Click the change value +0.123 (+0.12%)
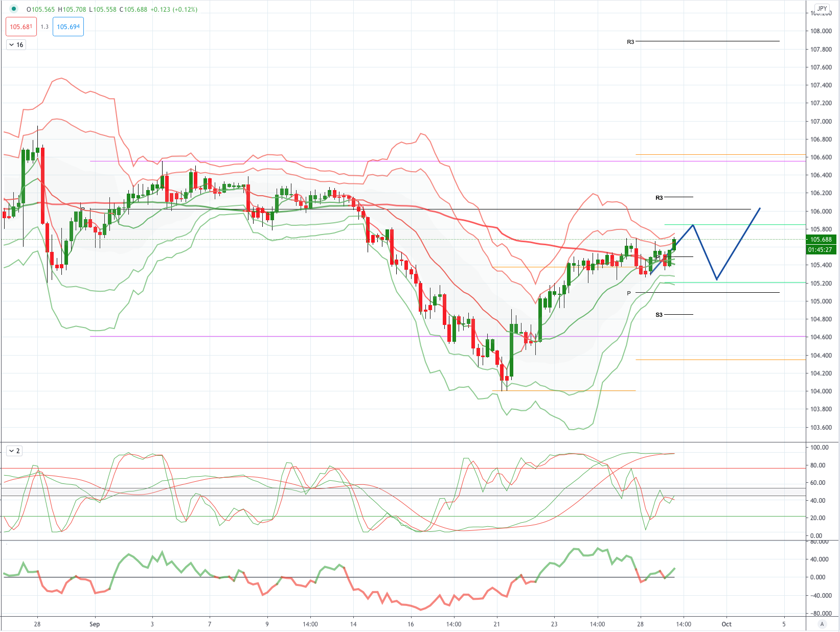This screenshot has width=840, height=632. (x=174, y=9)
